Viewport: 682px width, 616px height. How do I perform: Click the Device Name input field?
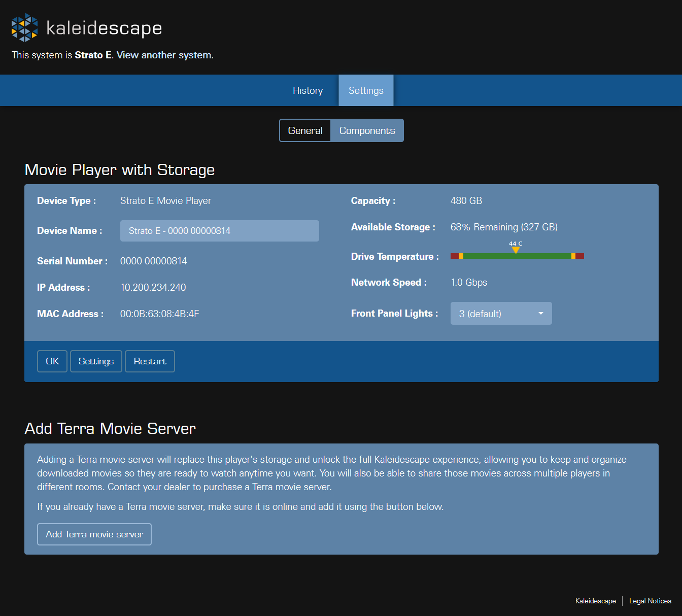click(x=219, y=231)
